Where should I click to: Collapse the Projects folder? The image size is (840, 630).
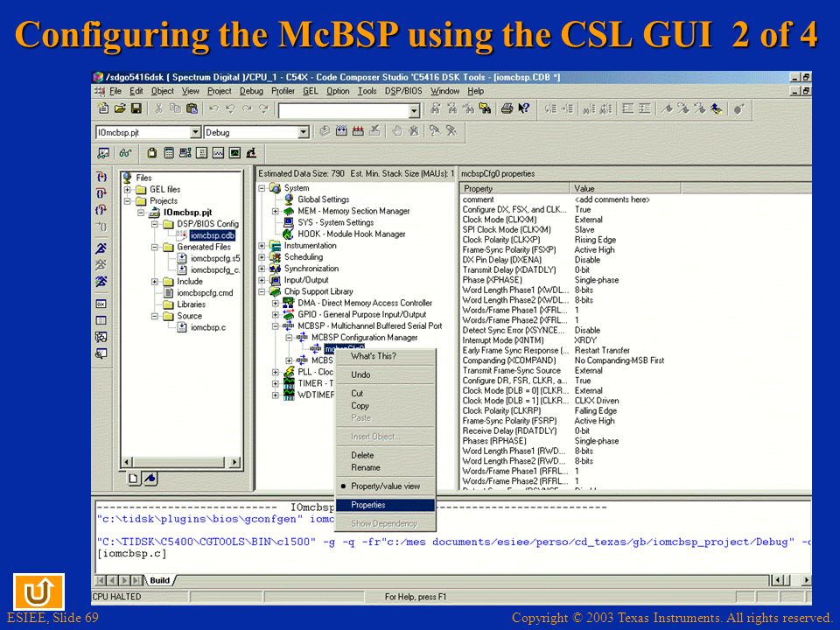click(x=128, y=201)
